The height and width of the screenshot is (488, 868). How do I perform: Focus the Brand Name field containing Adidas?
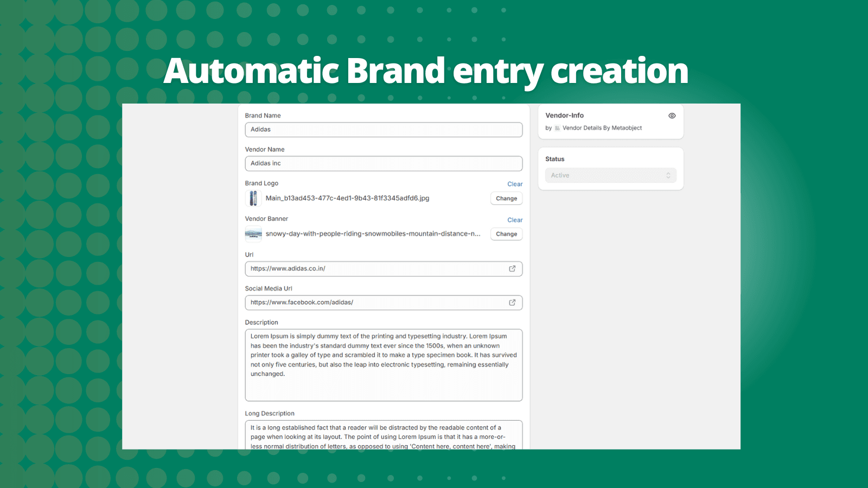[x=383, y=130]
